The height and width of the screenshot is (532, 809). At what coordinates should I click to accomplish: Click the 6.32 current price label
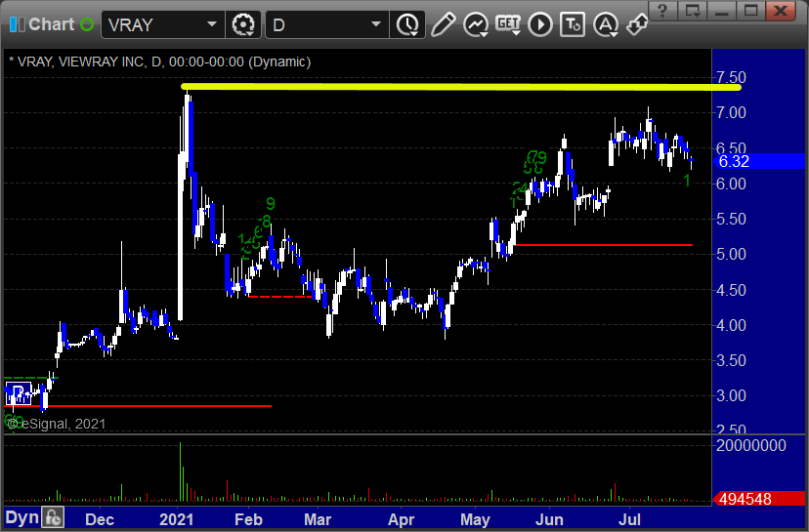pos(758,161)
